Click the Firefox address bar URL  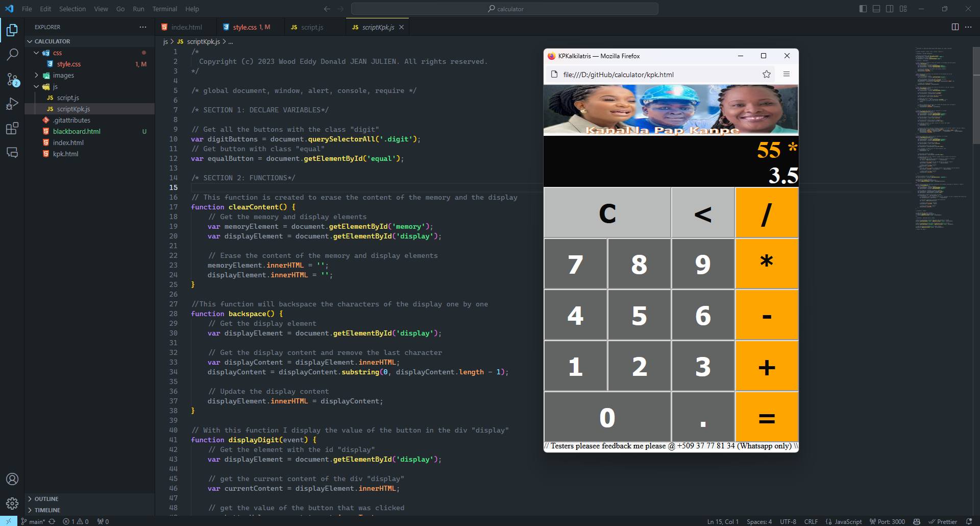coord(618,75)
